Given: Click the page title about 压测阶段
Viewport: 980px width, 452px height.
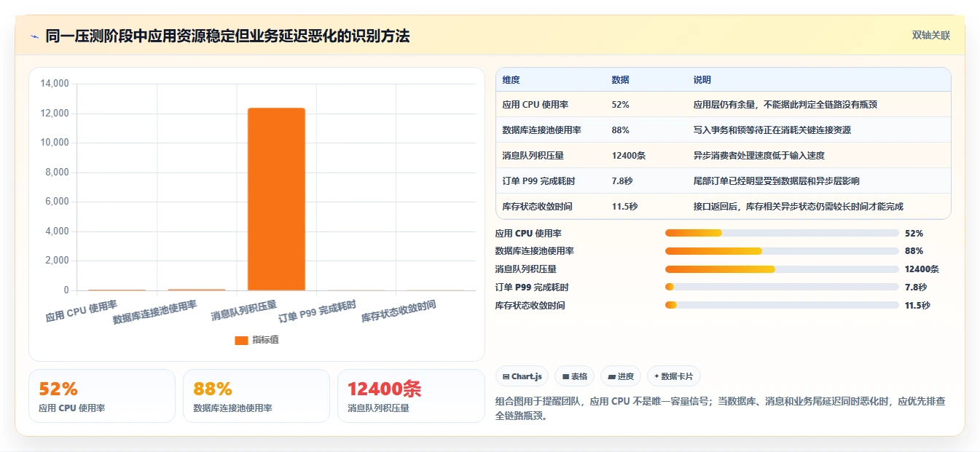Looking at the screenshot, I should tap(227, 36).
